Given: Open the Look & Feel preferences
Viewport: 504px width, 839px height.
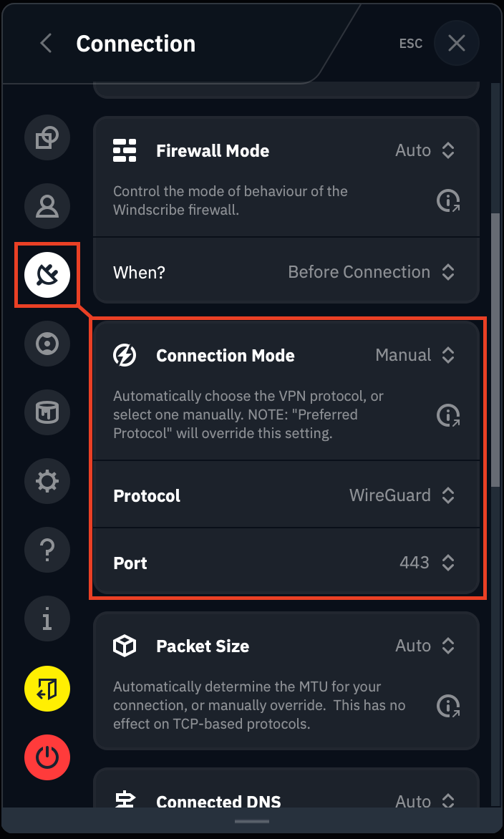Looking at the screenshot, I should pyautogui.click(x=47, y=412).
